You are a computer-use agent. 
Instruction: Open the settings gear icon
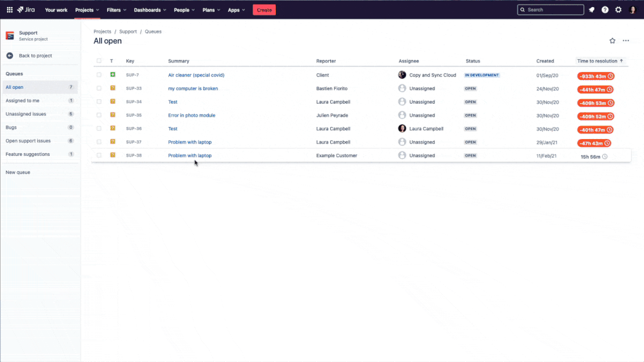tap(618, 10)
